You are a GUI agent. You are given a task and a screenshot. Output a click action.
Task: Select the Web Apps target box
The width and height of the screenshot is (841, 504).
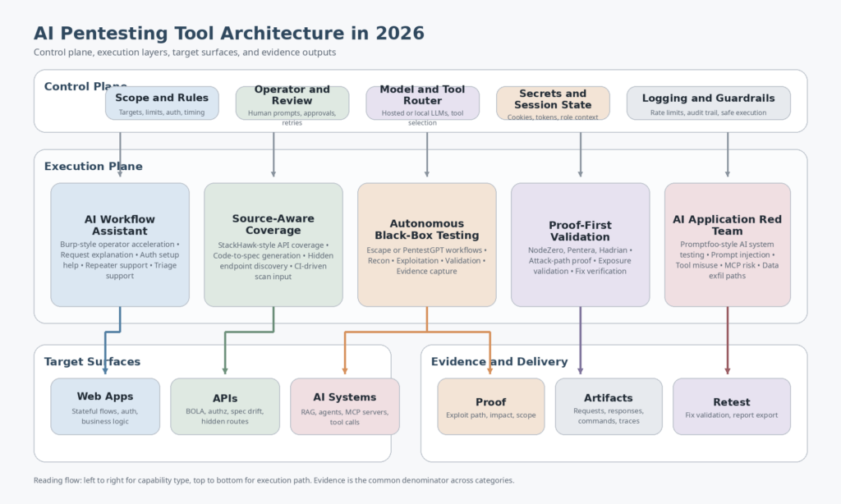tap(105, 406)
